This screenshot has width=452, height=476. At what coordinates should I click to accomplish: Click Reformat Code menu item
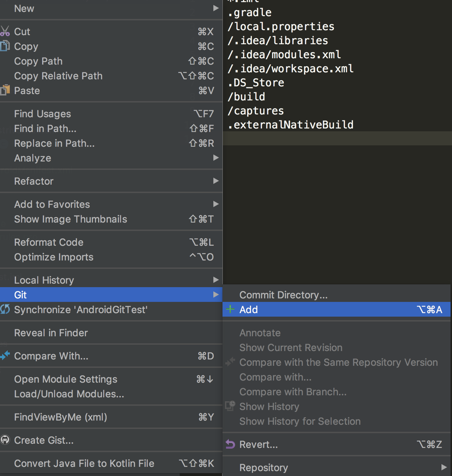click(x=49, y=242)
